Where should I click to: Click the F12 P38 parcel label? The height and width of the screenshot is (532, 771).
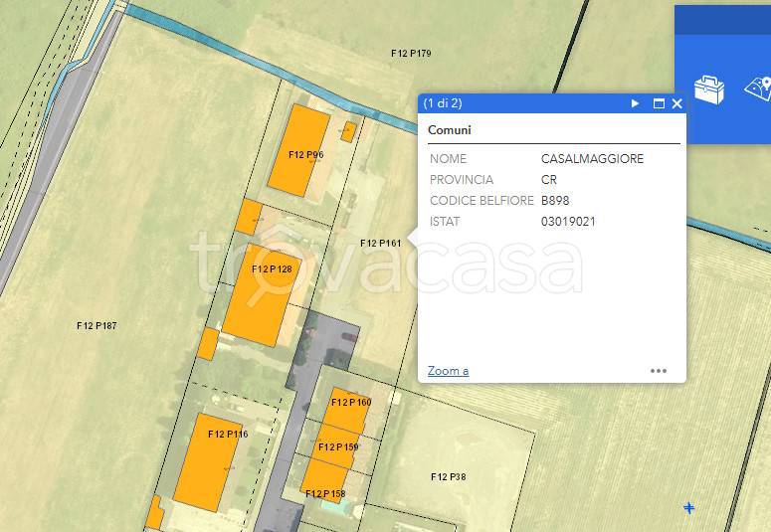[x=448, y=477]
